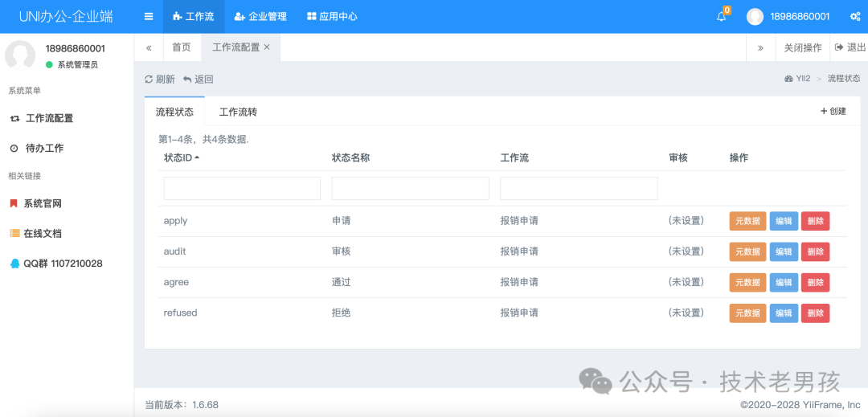Click 元数据 button for apply row
The height and width of the screenshot is (417, 868).
click(747, 221)
